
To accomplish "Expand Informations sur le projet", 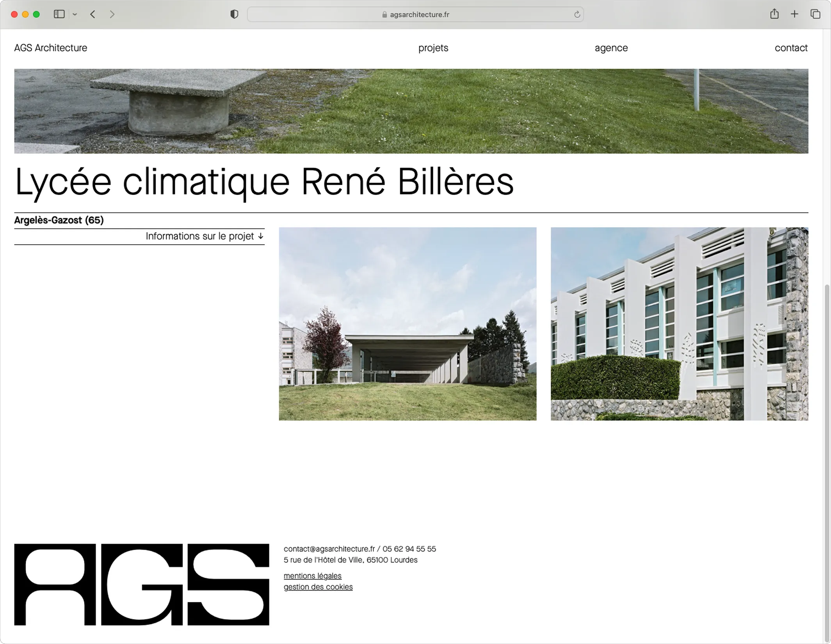I will click(x=205, y=236).
